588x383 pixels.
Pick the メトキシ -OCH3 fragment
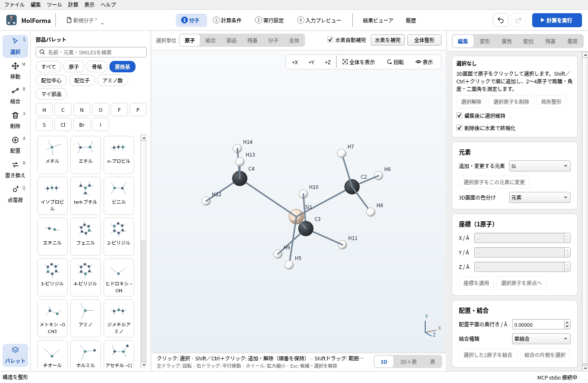tap(52, 318)
